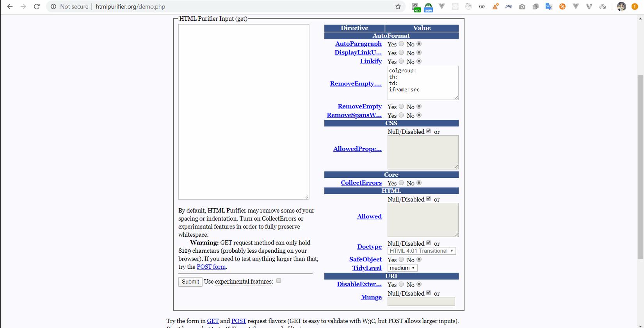Uncheck Null/Disabled for Doctype

coord(429,243)
